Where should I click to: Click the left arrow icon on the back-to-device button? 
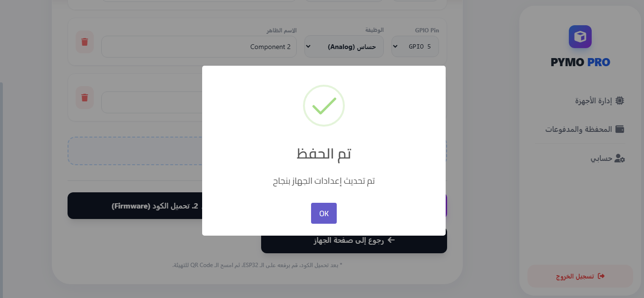click(391, 240)
